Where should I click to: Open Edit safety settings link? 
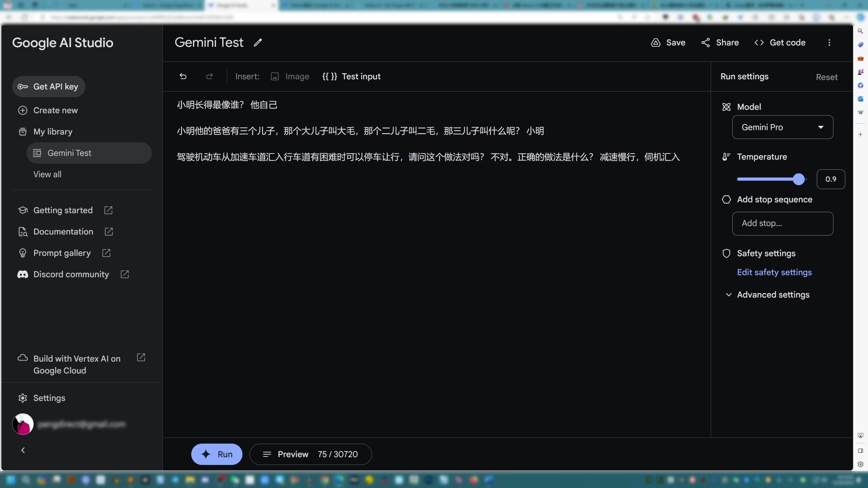(774, 272)
